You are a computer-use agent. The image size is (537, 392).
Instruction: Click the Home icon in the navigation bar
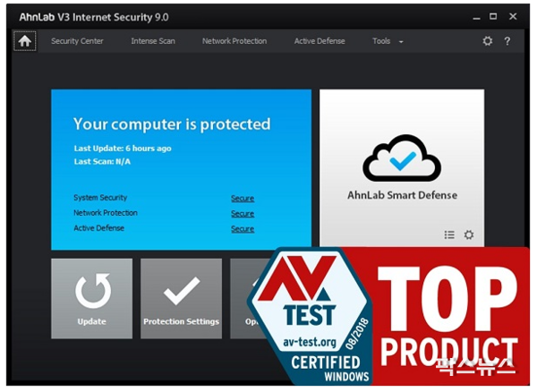pyautogui.click(x=25, y=41)
